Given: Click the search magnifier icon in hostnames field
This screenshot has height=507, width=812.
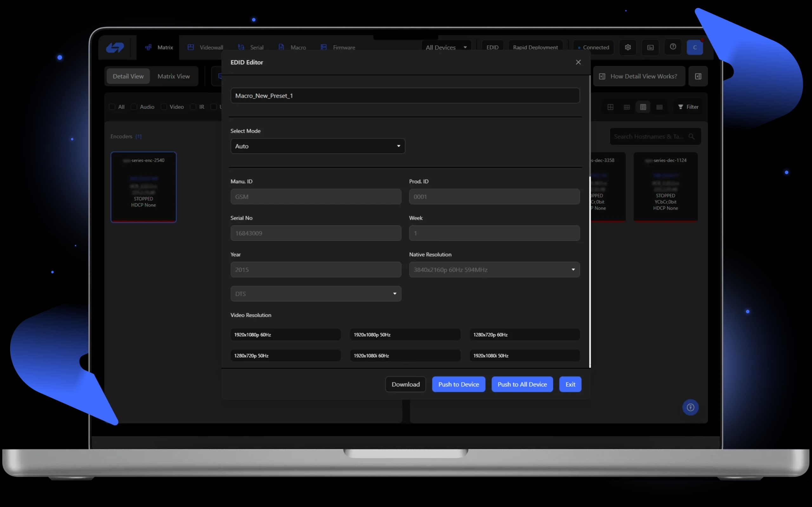Looking at the screenshot, I should tap(691, 137).
